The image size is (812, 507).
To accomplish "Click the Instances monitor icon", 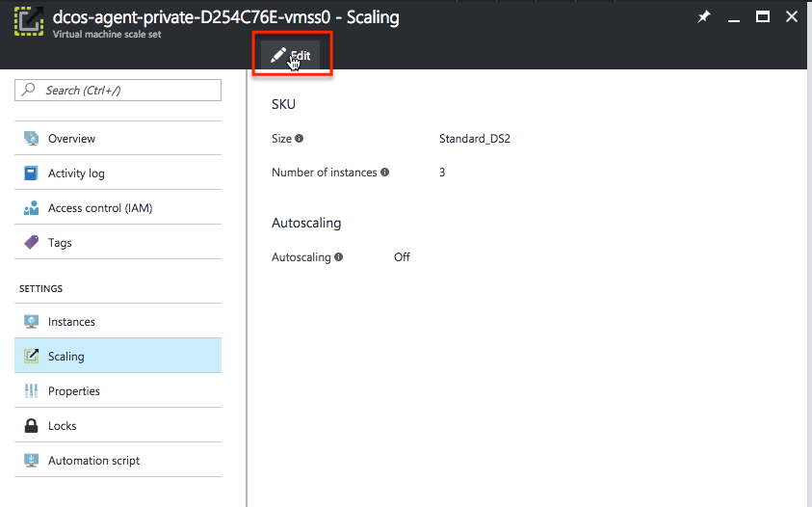I will pyautogui.click(x=31, y=321).
